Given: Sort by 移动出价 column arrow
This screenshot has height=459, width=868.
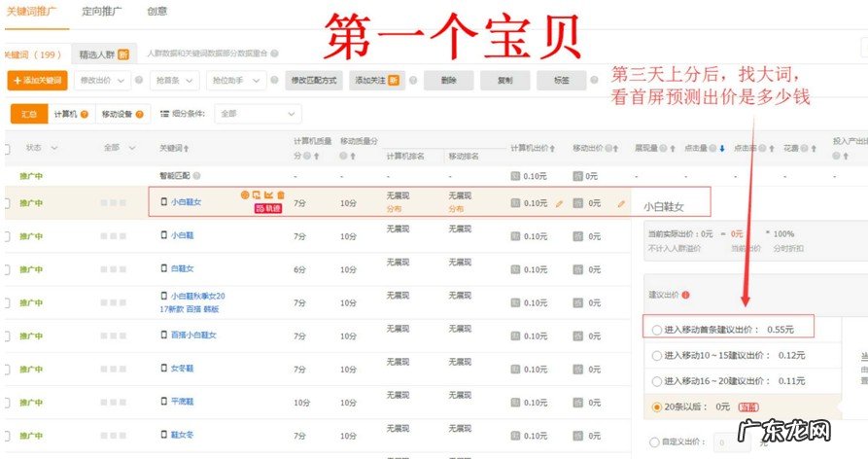Looking at the screenshot, I should 616,149.
